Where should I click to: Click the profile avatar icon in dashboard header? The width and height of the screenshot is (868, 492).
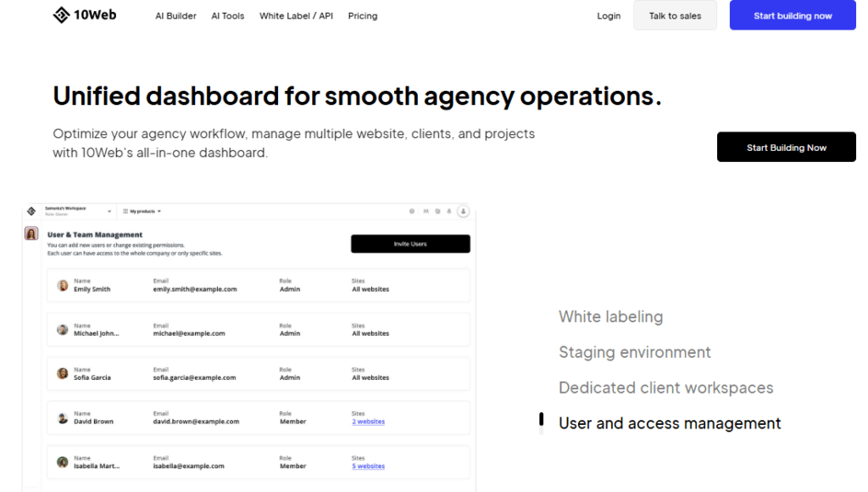[463, 211]
